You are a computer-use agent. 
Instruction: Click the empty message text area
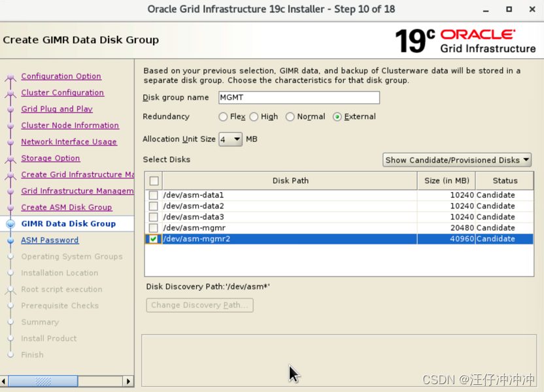pos(339,361)
